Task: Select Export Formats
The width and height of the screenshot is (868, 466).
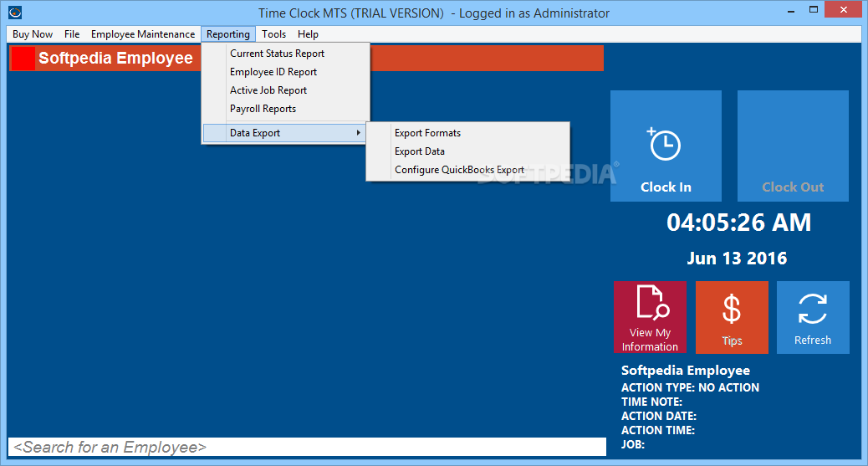Action: pyautogui.click(x=467, y=133)
